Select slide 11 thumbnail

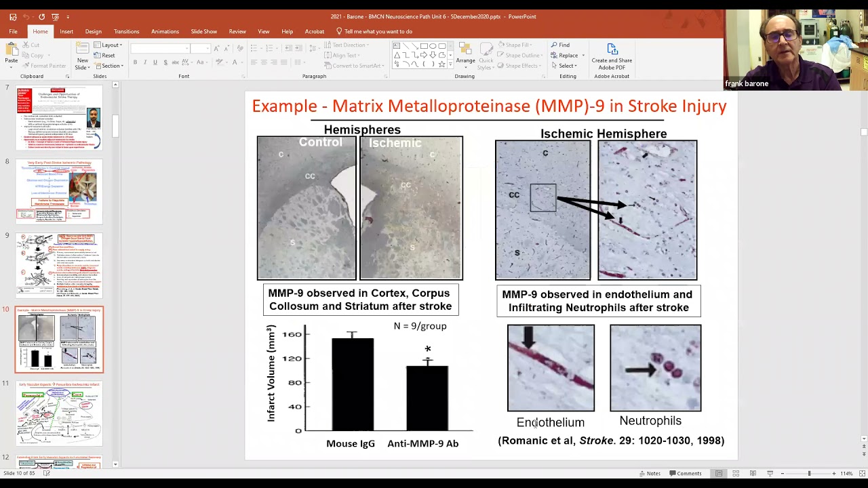[x=60, y=413]
